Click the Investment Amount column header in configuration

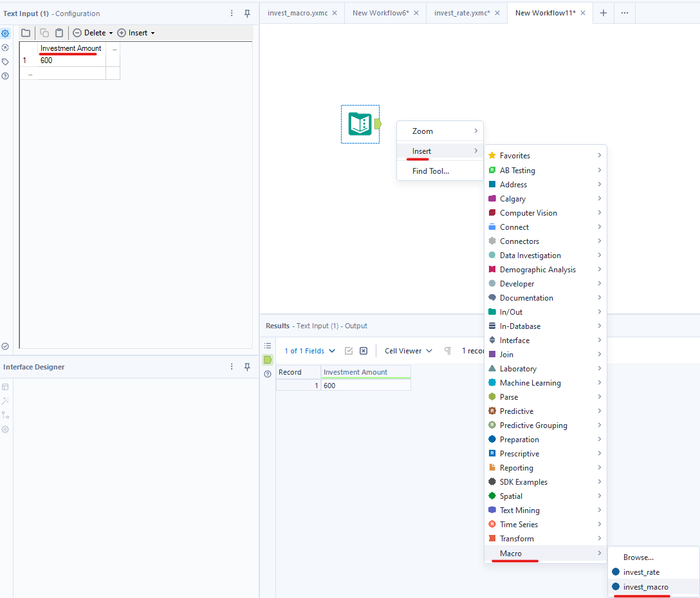pyautogui.click(x=71, y=48)
